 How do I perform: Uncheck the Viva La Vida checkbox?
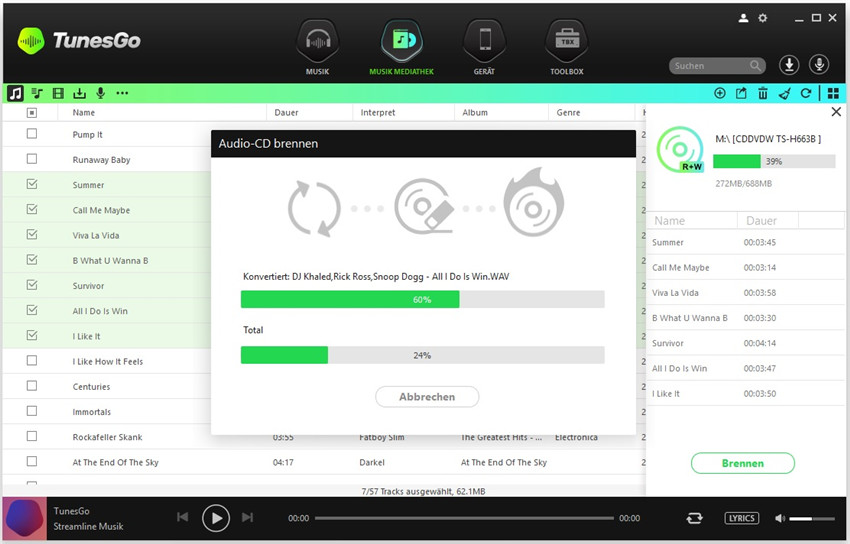point(32,234)
